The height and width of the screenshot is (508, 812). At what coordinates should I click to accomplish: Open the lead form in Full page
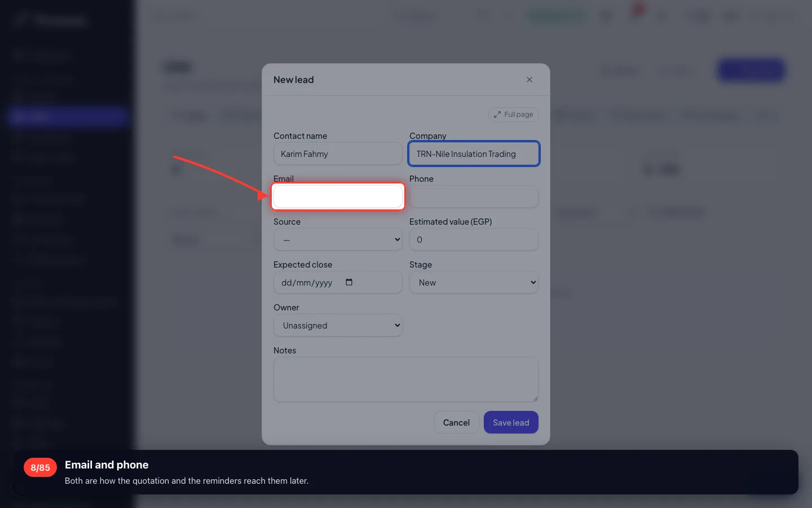coord(513,114)
